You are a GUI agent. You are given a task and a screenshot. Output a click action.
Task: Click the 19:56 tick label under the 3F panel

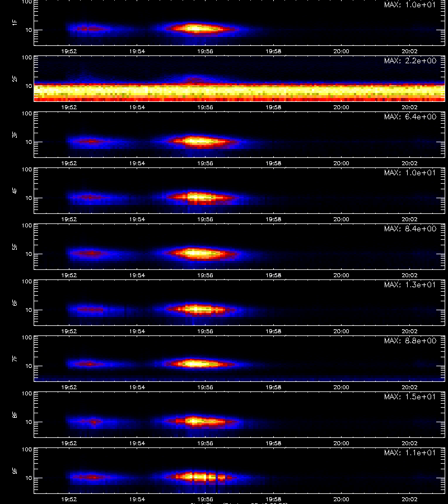206,164
